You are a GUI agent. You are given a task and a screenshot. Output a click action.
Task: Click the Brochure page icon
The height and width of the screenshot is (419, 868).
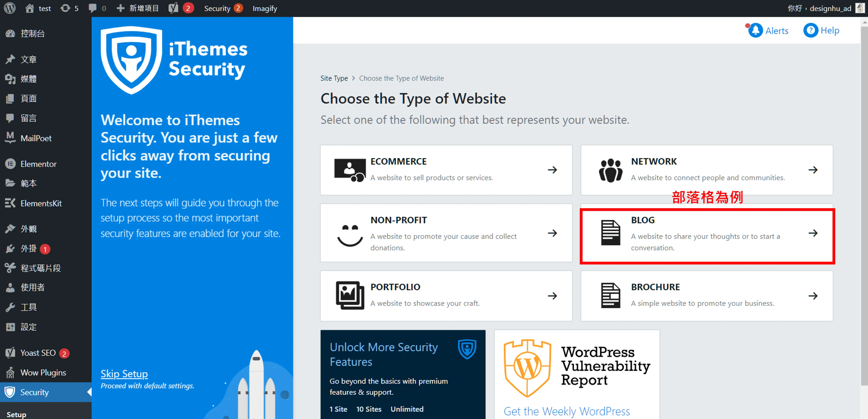[610, 296]
